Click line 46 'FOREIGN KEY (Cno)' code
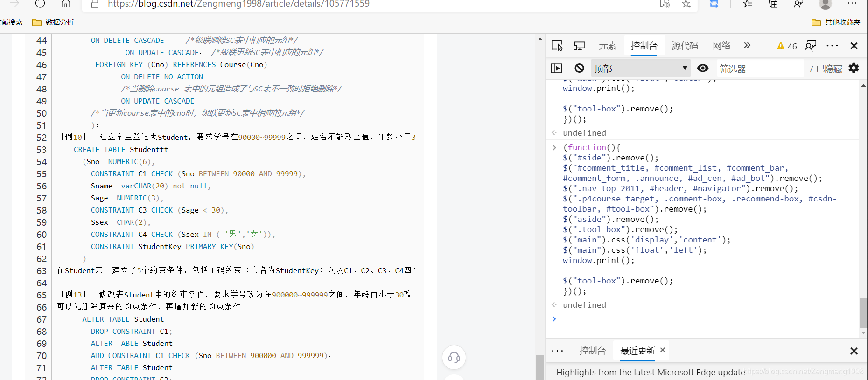 [x=181, y=65]
